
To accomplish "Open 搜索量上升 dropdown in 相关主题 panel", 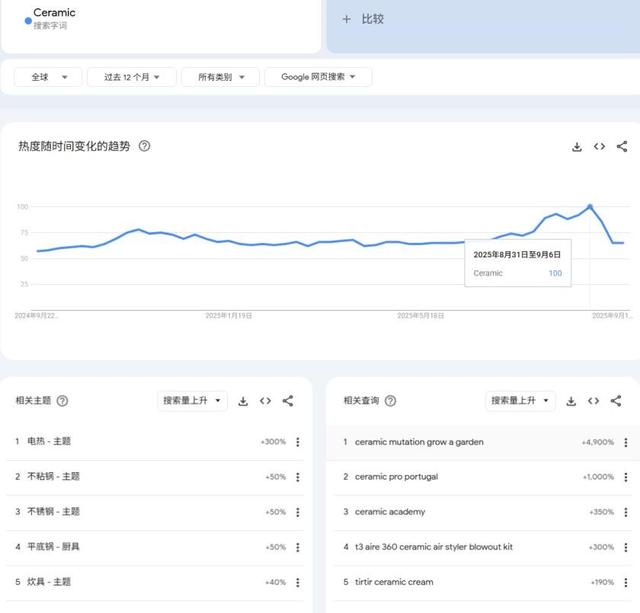I will 192,401.
